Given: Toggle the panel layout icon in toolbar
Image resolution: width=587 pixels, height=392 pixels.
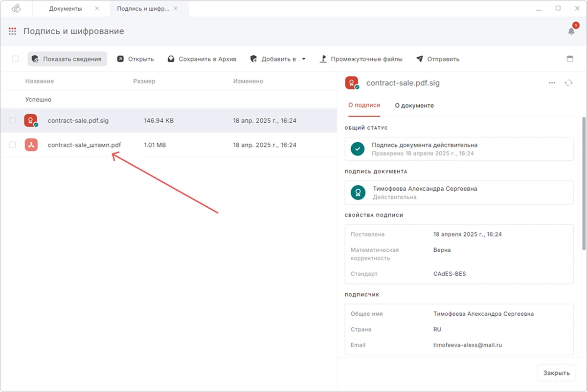Looking at the screenshot, I should pyautogui.click(x=569, y=59).
